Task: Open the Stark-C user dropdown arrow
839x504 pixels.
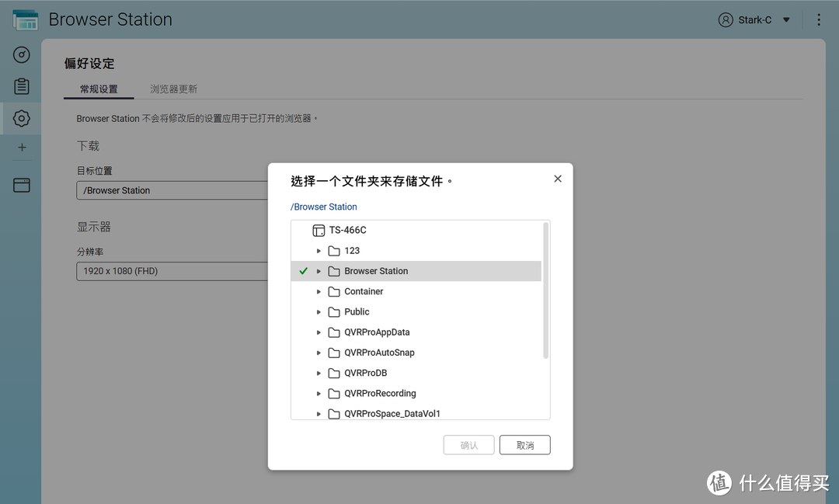Action: coord(786,20)
